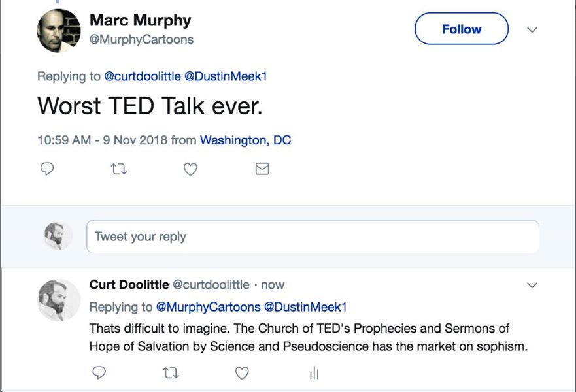Open the @curtdoolittle mention in Marc's tweet
576x392 pixels.
(x=143, y=76)
